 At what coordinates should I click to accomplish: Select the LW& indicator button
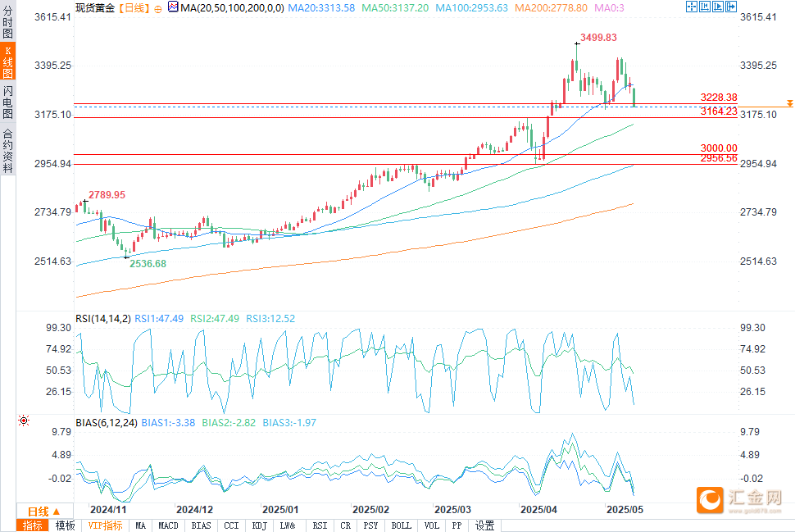(x=288, y=525)
